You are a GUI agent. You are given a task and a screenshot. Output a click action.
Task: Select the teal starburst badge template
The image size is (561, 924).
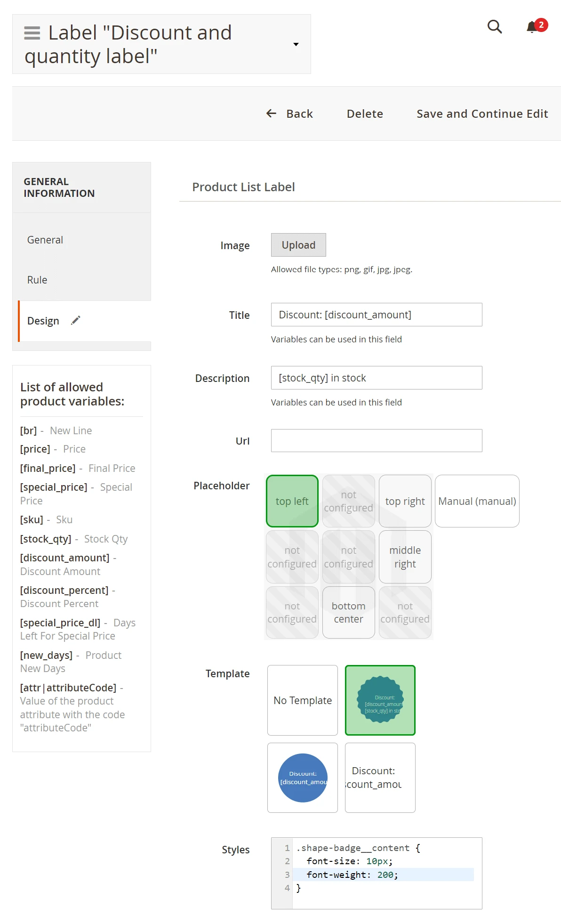tap(380, 700)
